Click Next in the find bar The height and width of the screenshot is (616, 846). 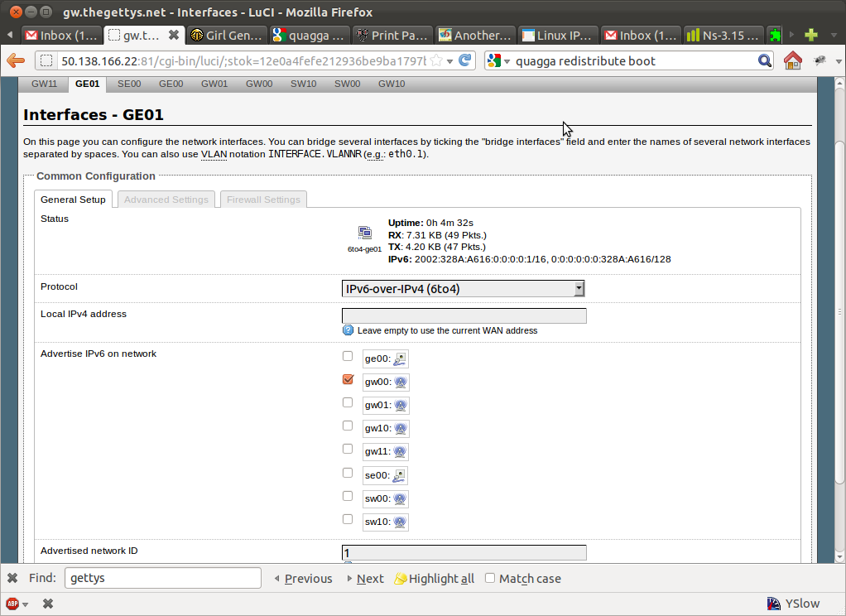pos(365,579)
